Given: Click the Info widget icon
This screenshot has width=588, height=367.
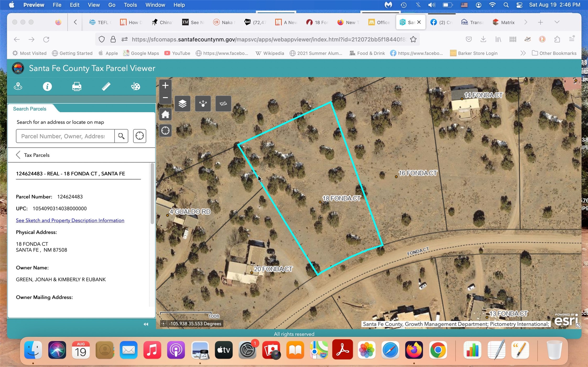Looking at the screenshot, I should pyautogui.click(x=47, y=87).
